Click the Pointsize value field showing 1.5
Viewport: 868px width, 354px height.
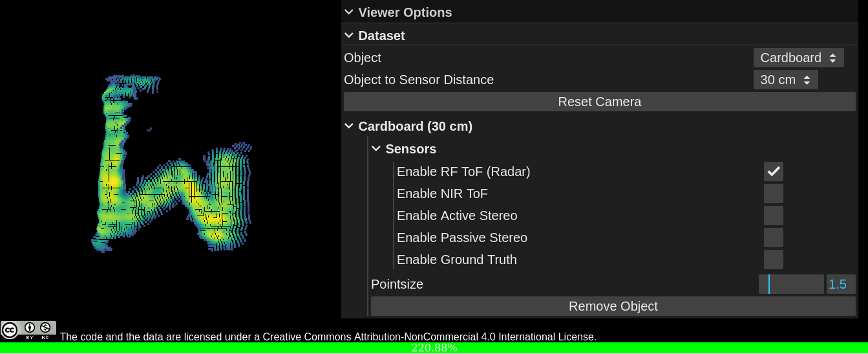coord(840,284)
